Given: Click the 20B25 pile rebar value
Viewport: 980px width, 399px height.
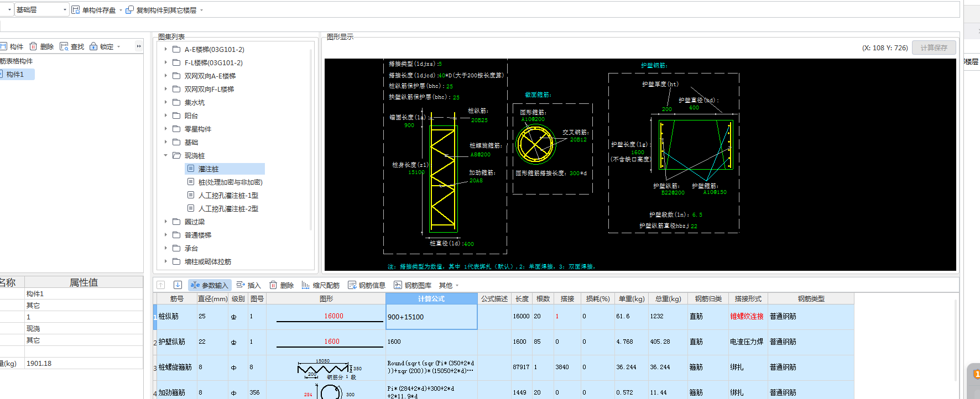Looking at the screenshot, I should coord(479,120).
